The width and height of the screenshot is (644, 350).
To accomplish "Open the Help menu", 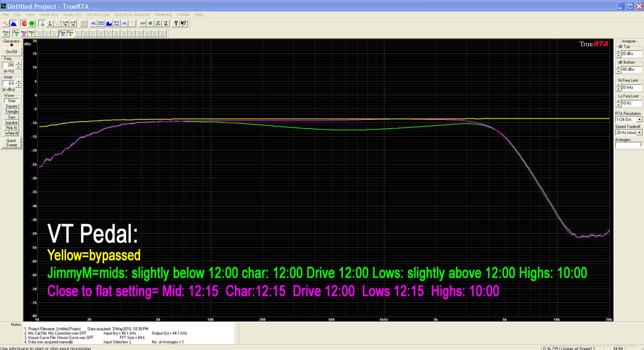I will point(199,14).
